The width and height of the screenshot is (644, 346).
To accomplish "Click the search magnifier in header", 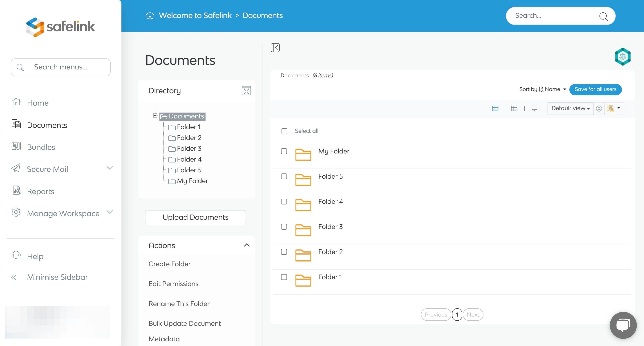I will point(604,16).
